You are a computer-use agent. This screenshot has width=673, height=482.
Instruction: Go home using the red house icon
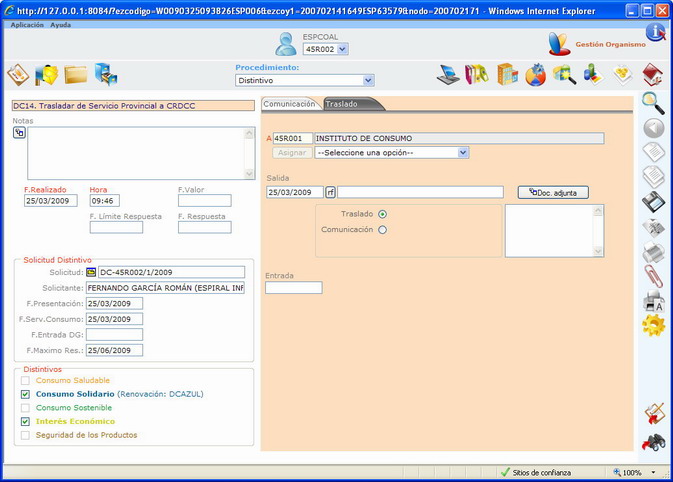tap(653, 75)
